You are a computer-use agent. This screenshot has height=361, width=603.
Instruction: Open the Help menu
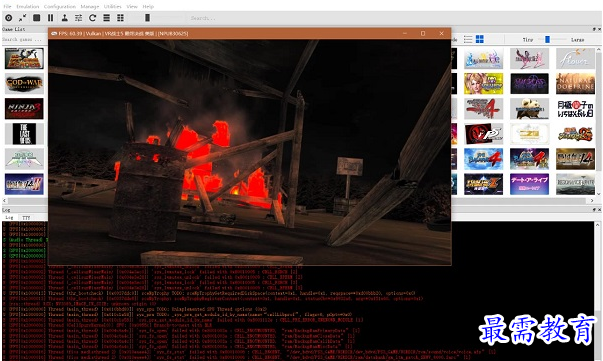pyautogui.click(x=148, y=6)
